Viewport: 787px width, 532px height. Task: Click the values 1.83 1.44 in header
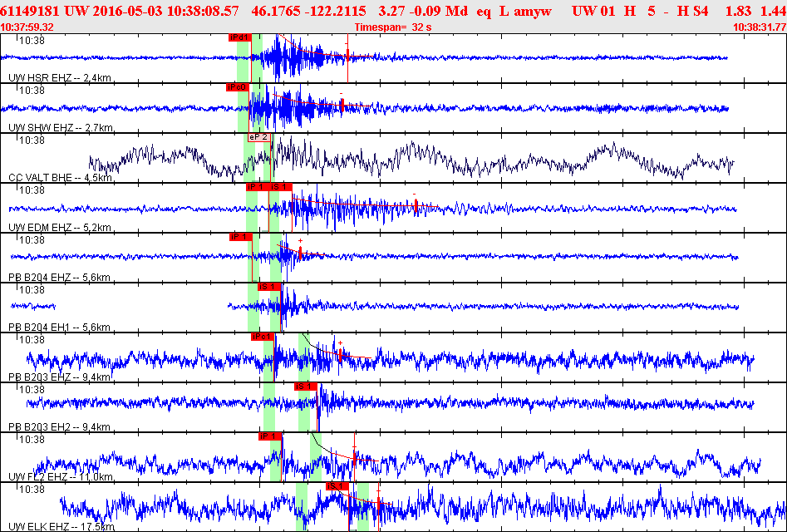pos(755,11)
